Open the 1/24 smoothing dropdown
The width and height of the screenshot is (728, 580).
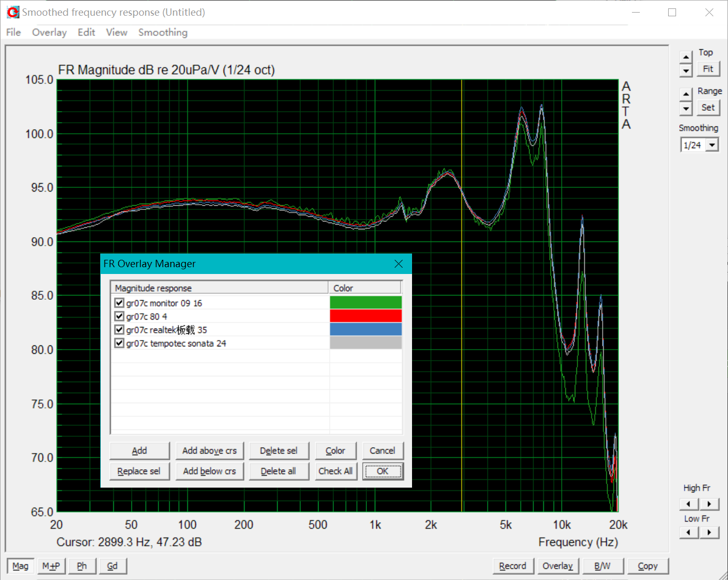coord(712,144)
